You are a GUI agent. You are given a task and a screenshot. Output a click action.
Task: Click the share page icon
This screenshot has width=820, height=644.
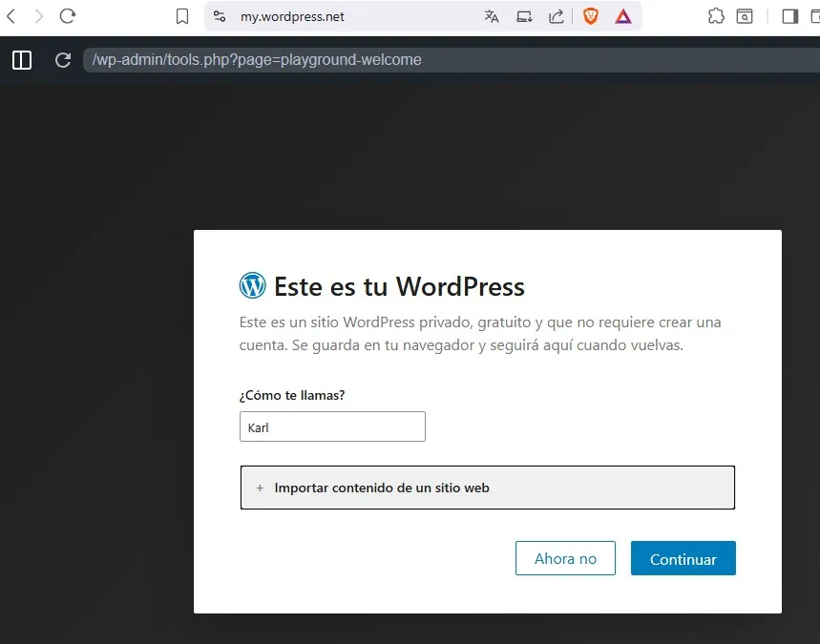[557, 16]
